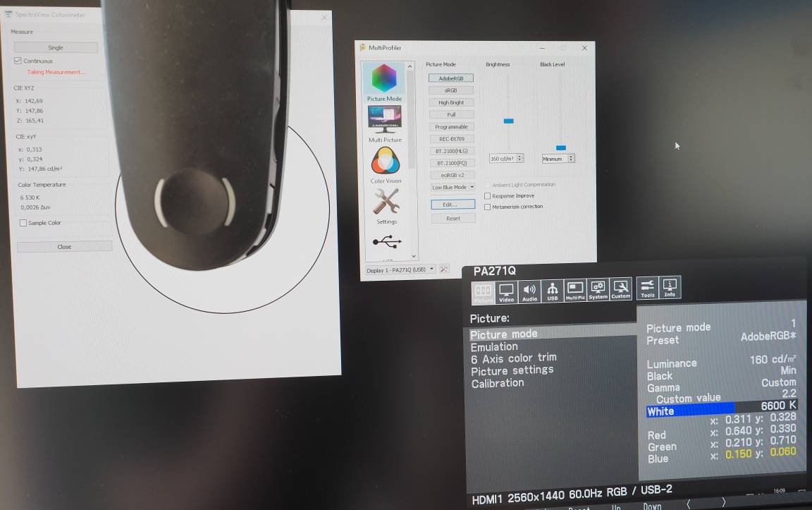The height and width of the screenshot is (510, 812).
Task: Select the Audio icon in OSD menu
Action: [x=529, y=291]
